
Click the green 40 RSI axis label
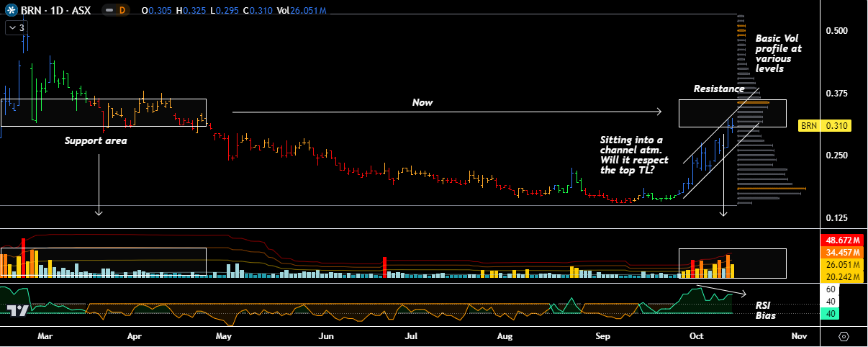click(x=830, y=313)
